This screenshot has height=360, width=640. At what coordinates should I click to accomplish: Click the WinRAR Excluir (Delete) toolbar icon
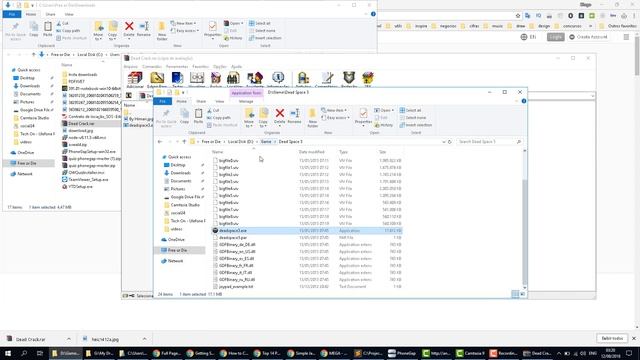216,79
